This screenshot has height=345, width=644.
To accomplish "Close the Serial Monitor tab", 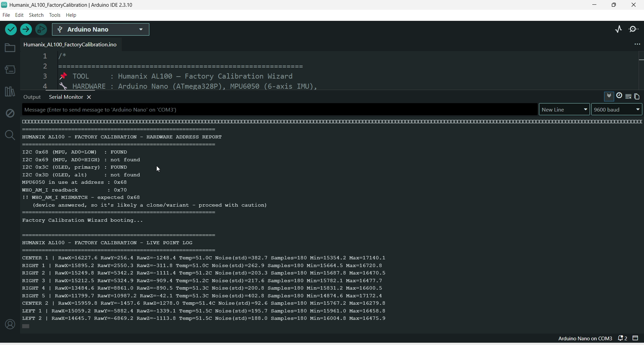I will pyautogui.click(x=89, y=97).
